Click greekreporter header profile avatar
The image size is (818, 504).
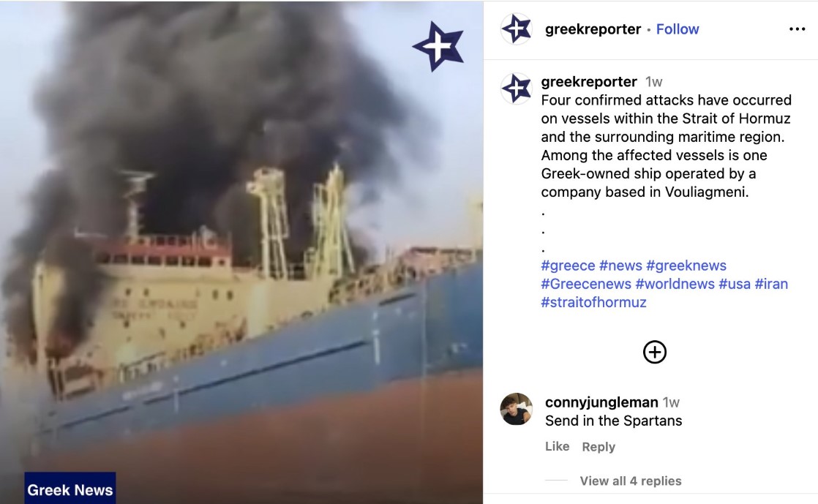click(516, 29)
